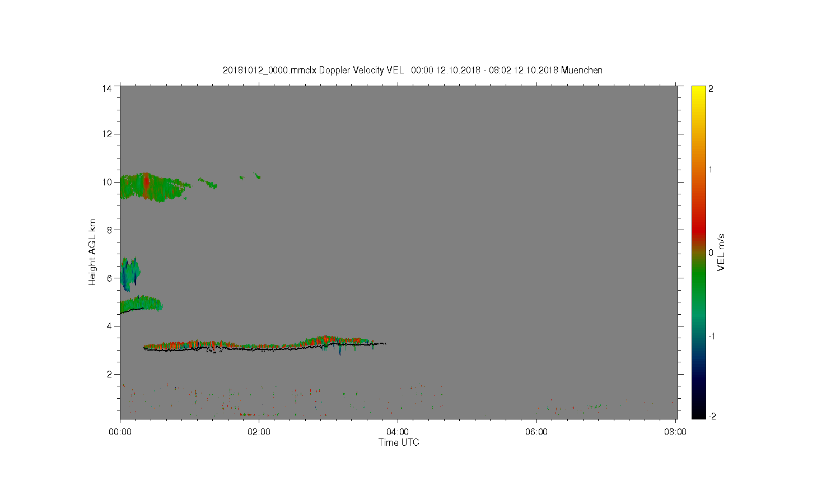Viewport: 840px width, 504px height.
Task: Click the 08:00 time tick label
Action: 675,432
